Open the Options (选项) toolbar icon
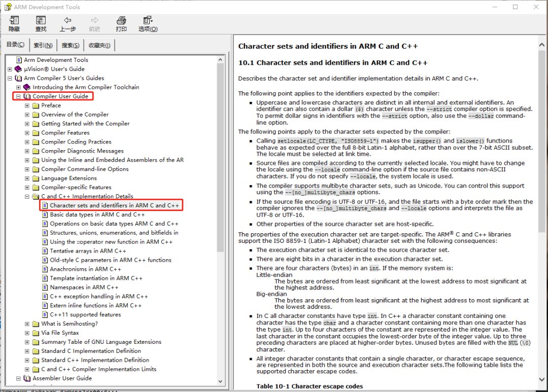548x392 pixels. point(148,20)
